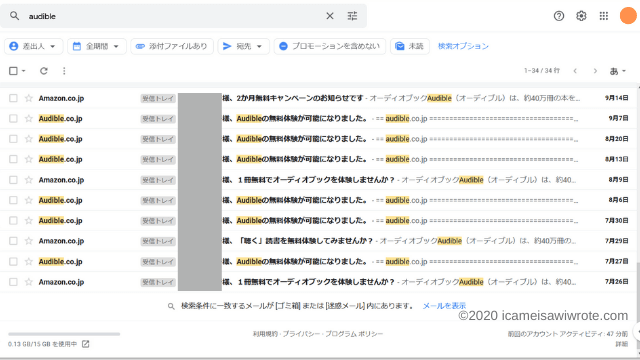640x360 pixels.
Task: Clear the audible search query
Action: tap(330, 16)
